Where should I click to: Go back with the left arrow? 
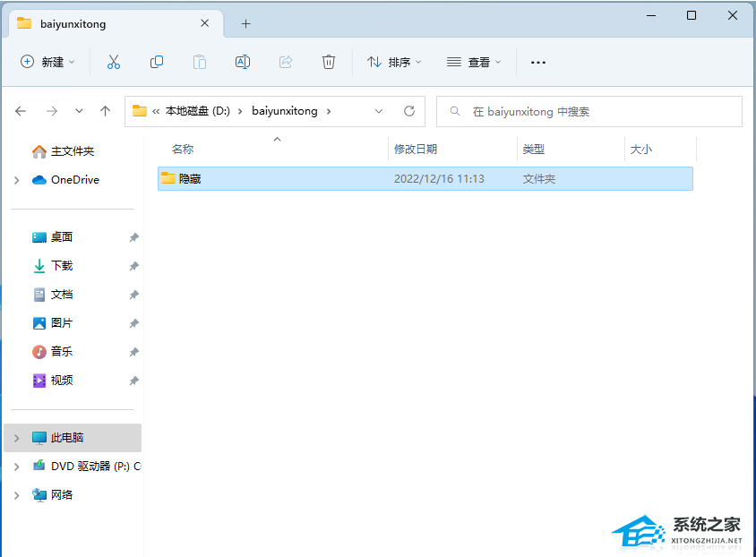coord(21,111)
